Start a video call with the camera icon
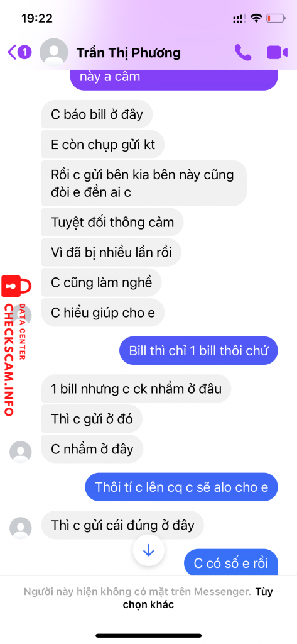Viewport: 297px width, 644px height. pyautogui.click(x=278, y=53)
